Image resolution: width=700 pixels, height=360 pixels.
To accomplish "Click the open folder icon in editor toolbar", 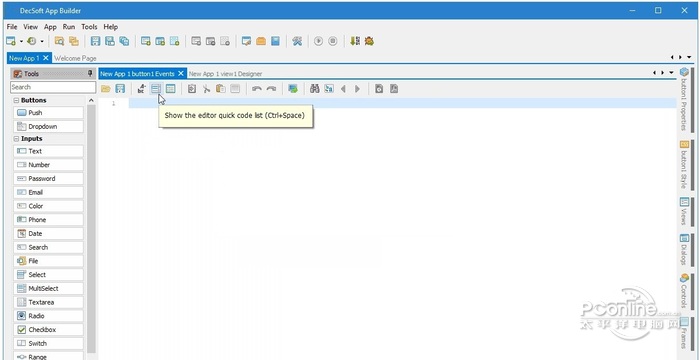I will coord(106,89).
